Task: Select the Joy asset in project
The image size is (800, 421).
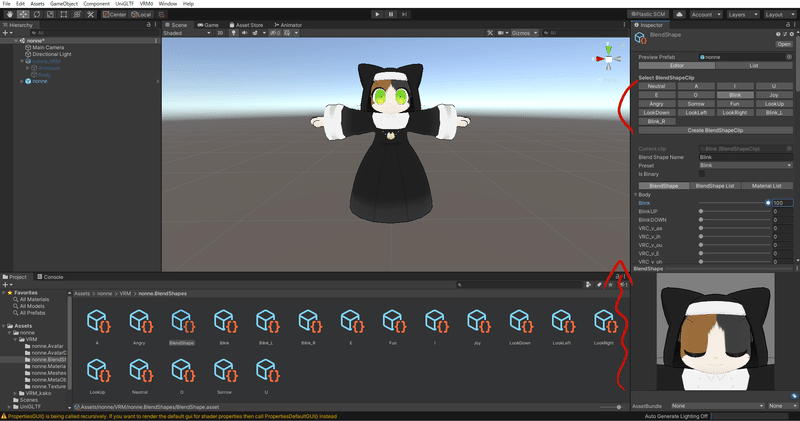Action: coord(478,321)
